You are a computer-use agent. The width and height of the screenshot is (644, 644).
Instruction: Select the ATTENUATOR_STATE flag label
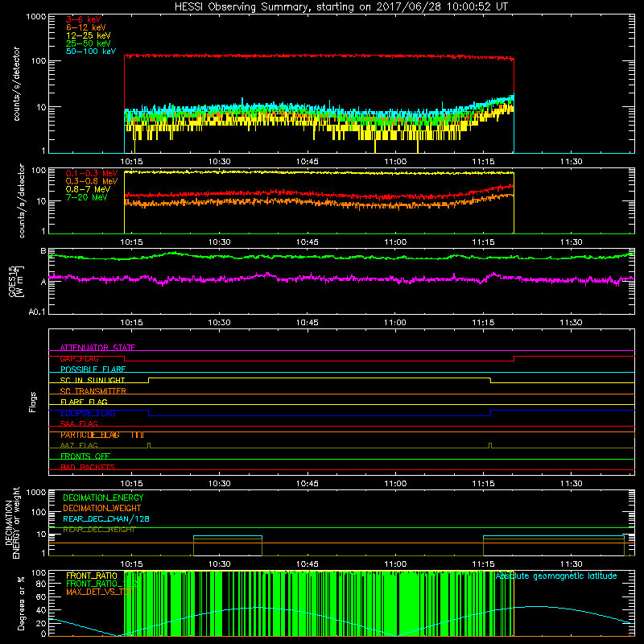(x=97, y=348)
